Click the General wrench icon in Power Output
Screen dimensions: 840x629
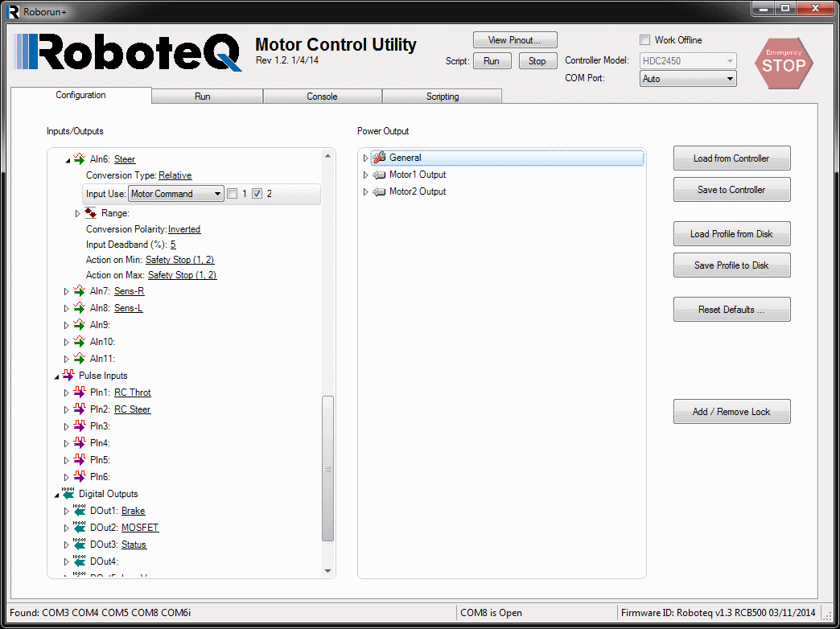pos(379,158)
